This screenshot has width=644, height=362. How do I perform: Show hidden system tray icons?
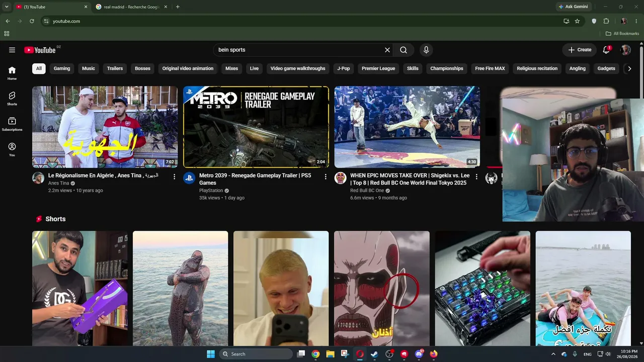pos(553,354)
